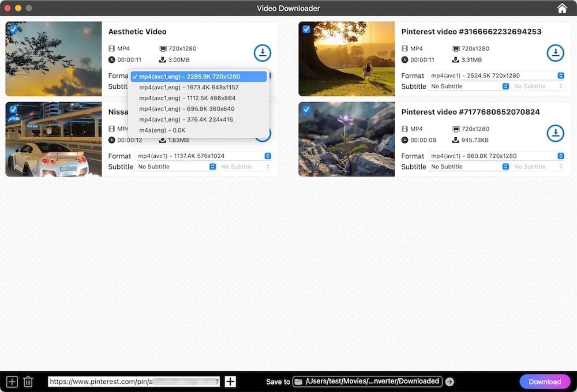Clear the list using the trash icon
The image size is (577, 392).
(x=28, y=381)
